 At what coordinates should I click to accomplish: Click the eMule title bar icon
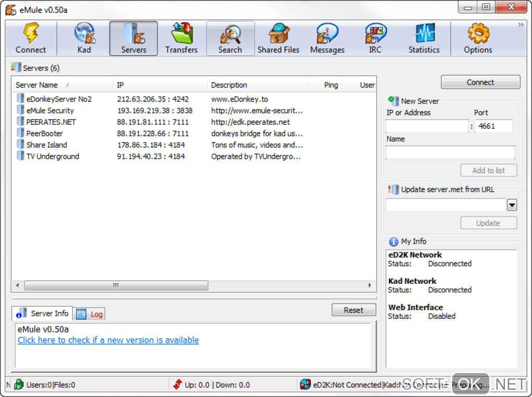coord(10,10)
